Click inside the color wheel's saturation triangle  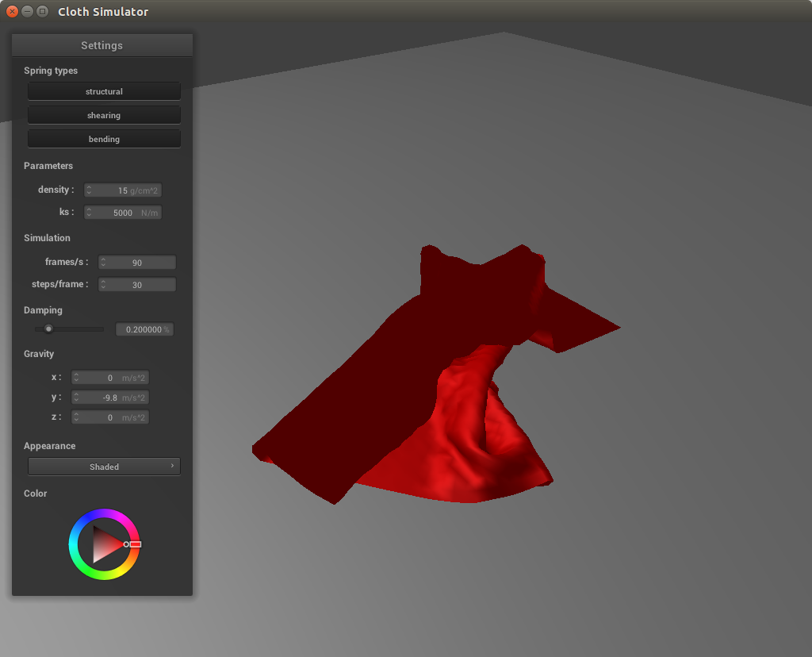point(103,544)
